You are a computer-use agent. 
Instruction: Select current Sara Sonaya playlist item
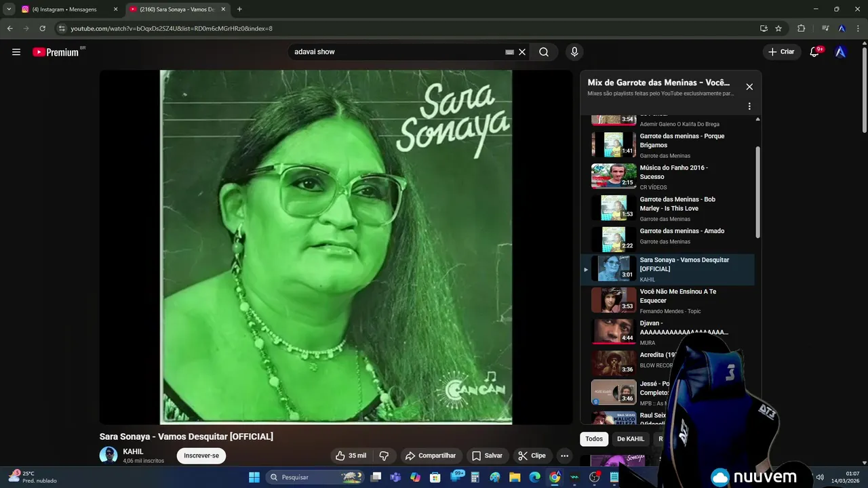(667, 269)
